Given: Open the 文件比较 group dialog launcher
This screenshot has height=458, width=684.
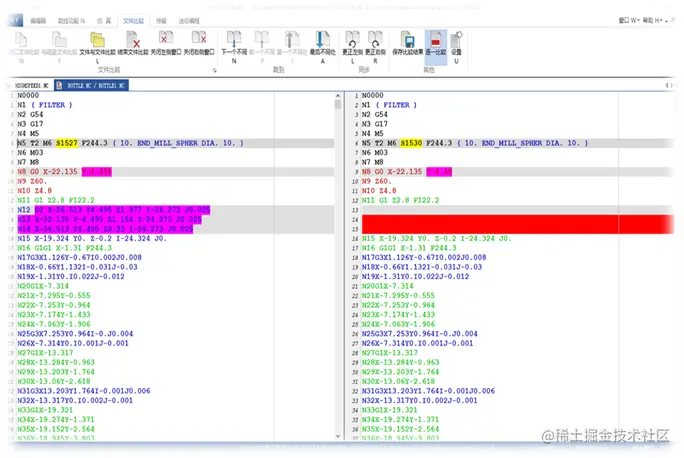Looking at the screenshot, I should click(214, 70).
